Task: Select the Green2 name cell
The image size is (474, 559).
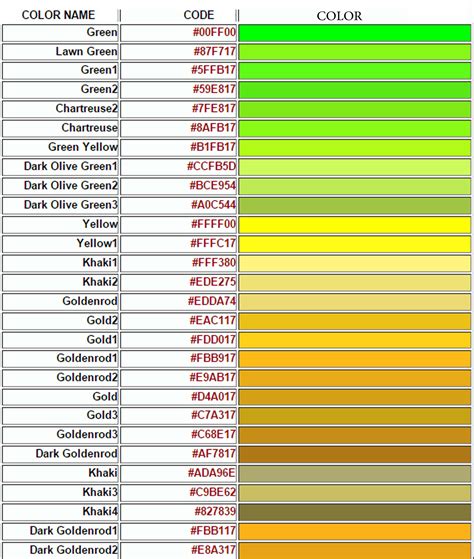Action: [x=60, y=90]
